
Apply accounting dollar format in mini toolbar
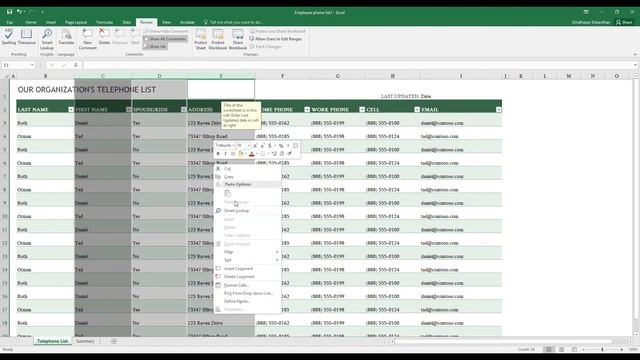(270, 146)
